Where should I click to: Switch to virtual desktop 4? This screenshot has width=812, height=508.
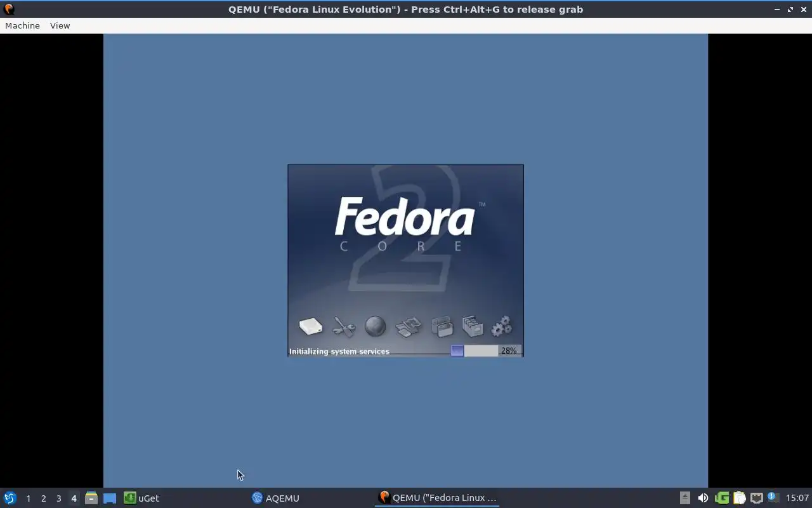point(74,498)
